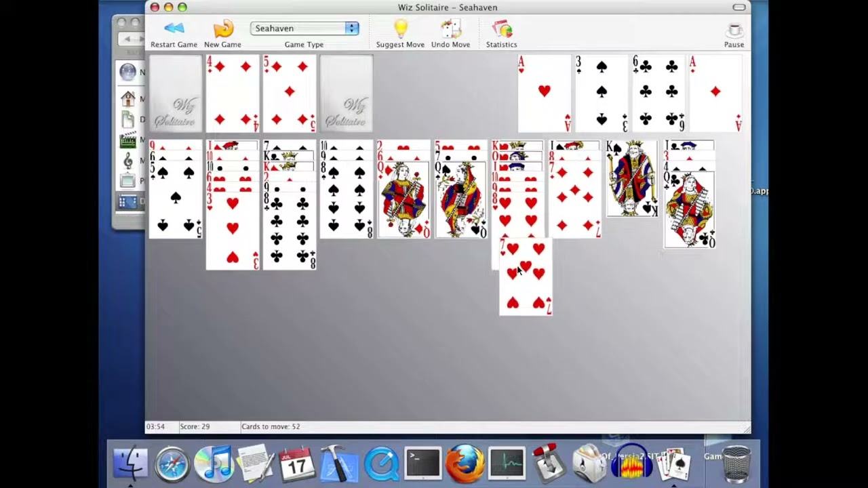Click the 3 of spades foundation pile
The height and width of the screenshot is (488, 868).
pyautogui.click(x=601, y=94)
